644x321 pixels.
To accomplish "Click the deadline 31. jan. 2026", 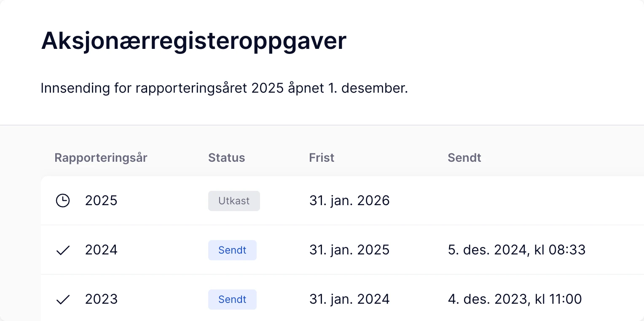I will pyautogui.click(x=349, y=201).
